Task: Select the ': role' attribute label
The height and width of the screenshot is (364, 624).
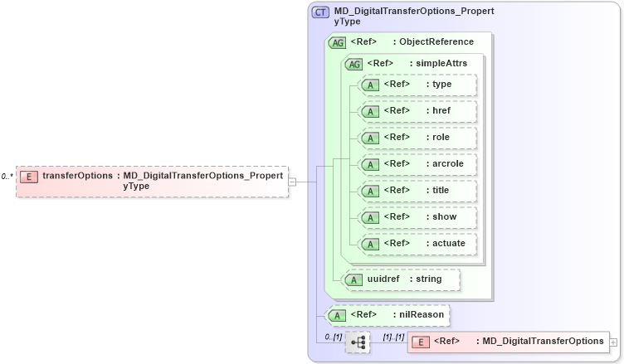Action: (438, 137)
